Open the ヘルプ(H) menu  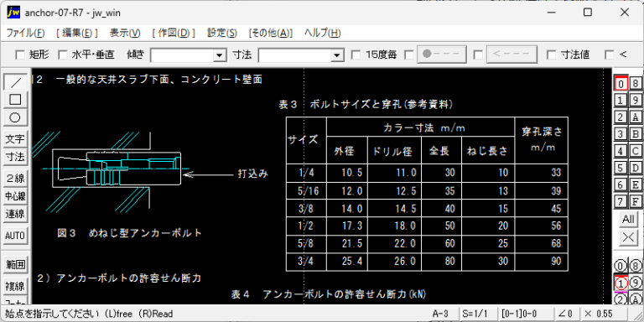click(x=322, y=34)
